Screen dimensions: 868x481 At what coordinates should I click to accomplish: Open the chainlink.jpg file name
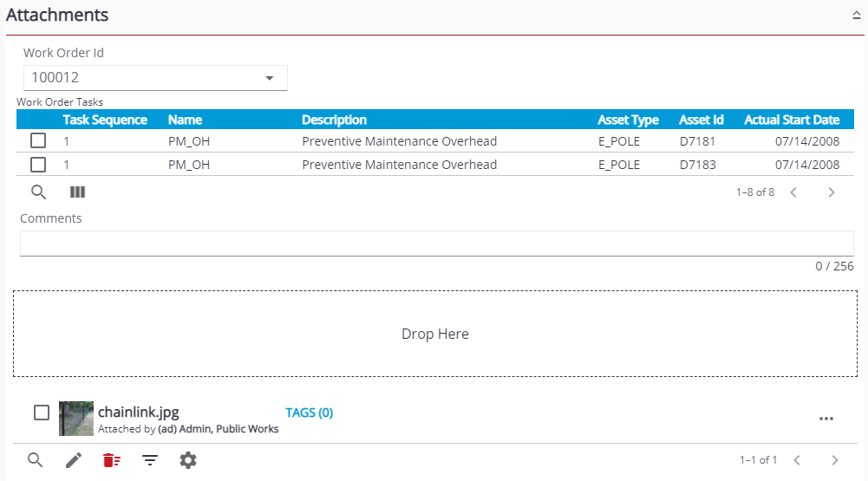[x=138, y=412]
